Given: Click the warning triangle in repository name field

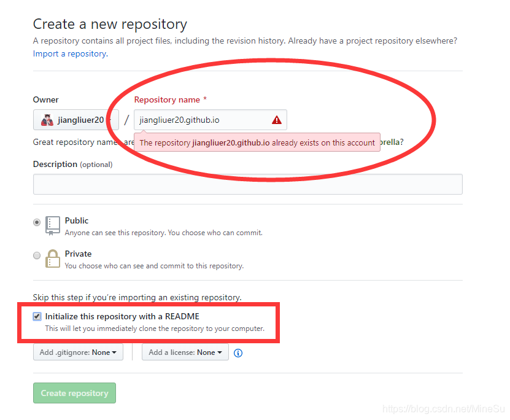Looking at the screenshot, I should [276, 120].
